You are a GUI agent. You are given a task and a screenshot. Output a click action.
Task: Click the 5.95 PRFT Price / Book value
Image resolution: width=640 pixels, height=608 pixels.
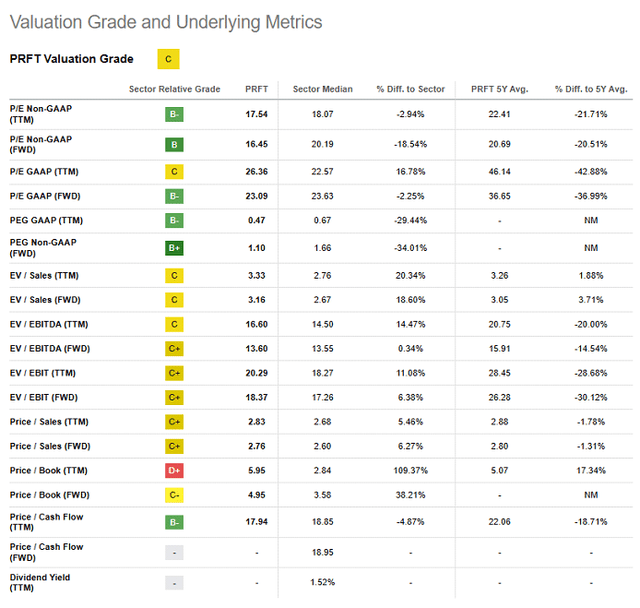coord(257,470)
